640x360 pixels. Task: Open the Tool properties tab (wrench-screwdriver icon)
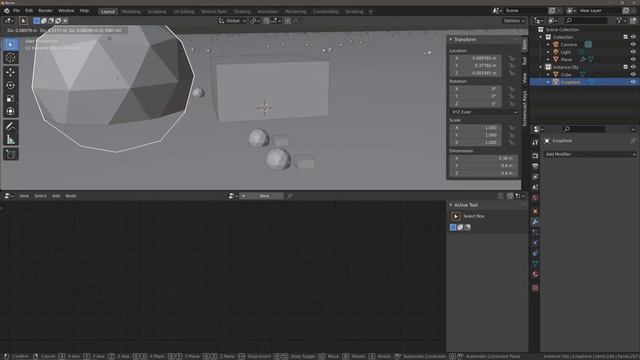point(535,142)
